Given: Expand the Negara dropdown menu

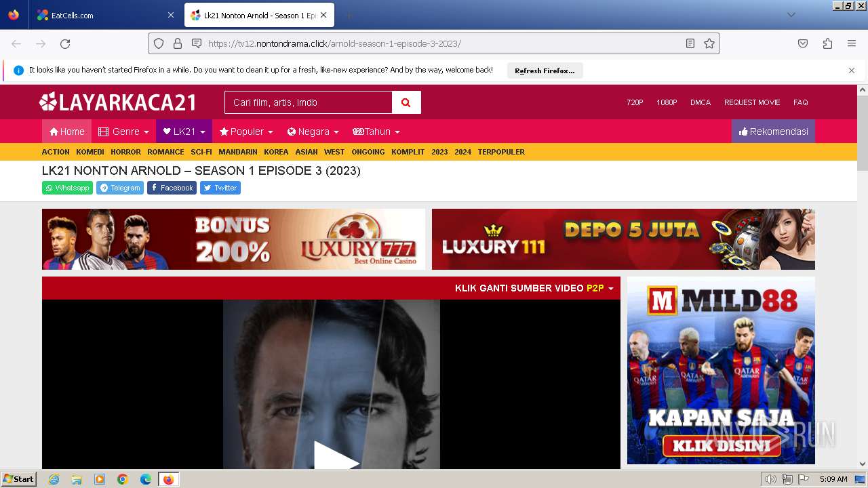Looking at the screenshot, I should click(x=313, y=131).
